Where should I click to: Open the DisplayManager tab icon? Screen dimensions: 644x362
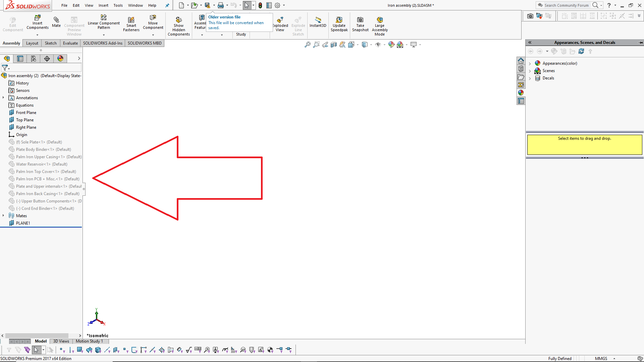tap(60, 59)
